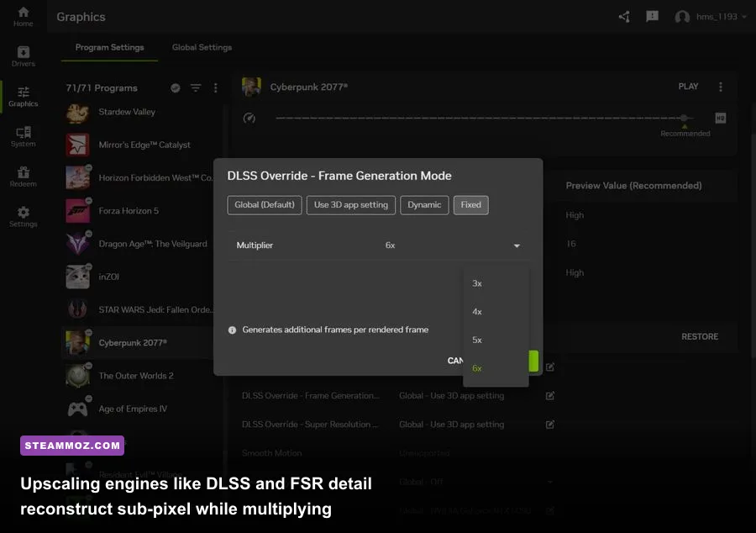756x533 pixels.
Task: Click the Smooth Motion setting row
Action: point(398,453)
